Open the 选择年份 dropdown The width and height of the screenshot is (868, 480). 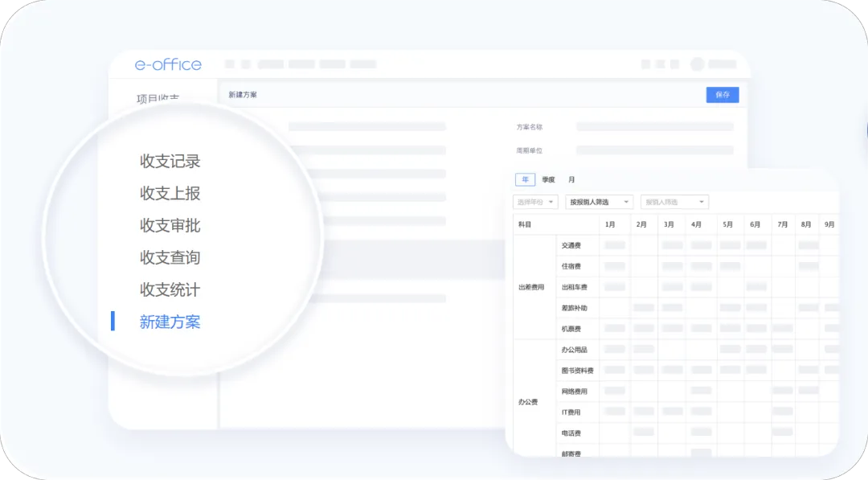[535, 203]
